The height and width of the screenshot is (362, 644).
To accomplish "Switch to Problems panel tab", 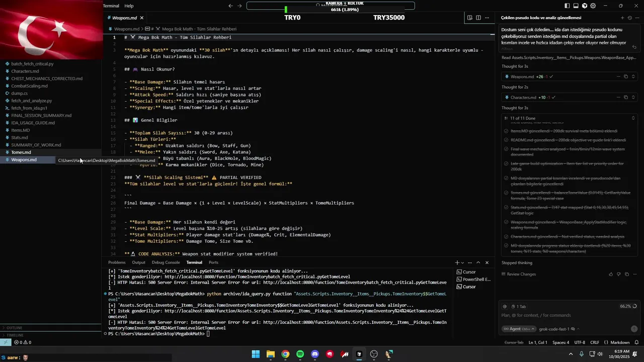I will click(x=117, y=262).
